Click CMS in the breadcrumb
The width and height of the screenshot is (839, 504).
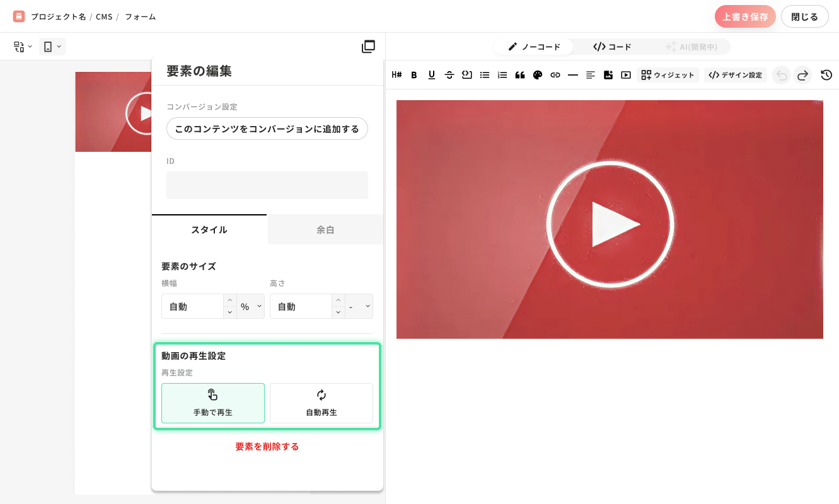pos(104,16)
